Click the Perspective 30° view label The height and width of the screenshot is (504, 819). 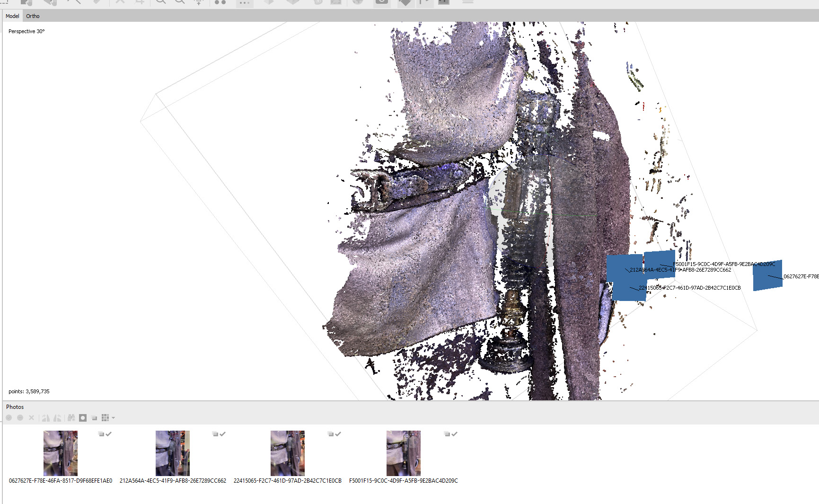(x=26, y=31)
